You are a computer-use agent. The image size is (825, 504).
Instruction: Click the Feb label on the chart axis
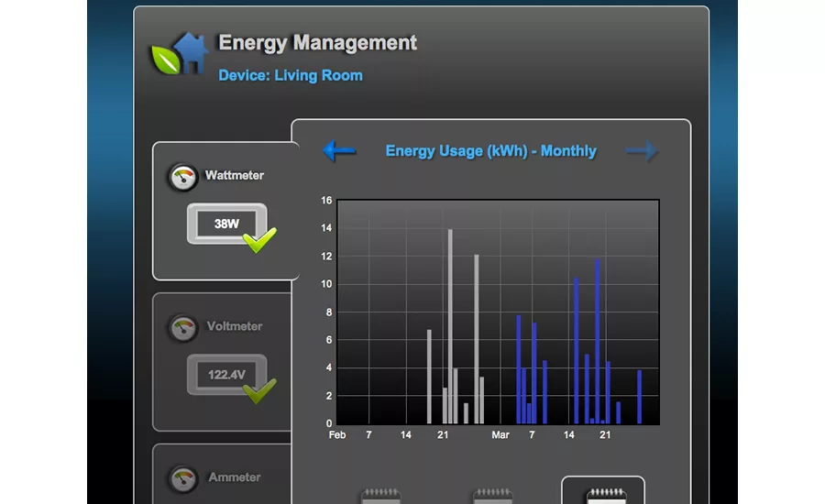click(x=337, y=435)
